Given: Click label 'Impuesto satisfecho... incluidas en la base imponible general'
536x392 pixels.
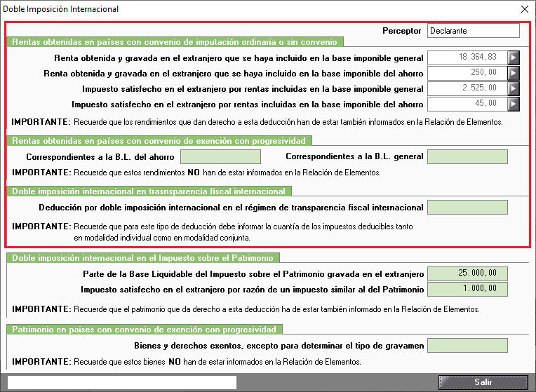Looking at the screenshot, I should 253,89.
